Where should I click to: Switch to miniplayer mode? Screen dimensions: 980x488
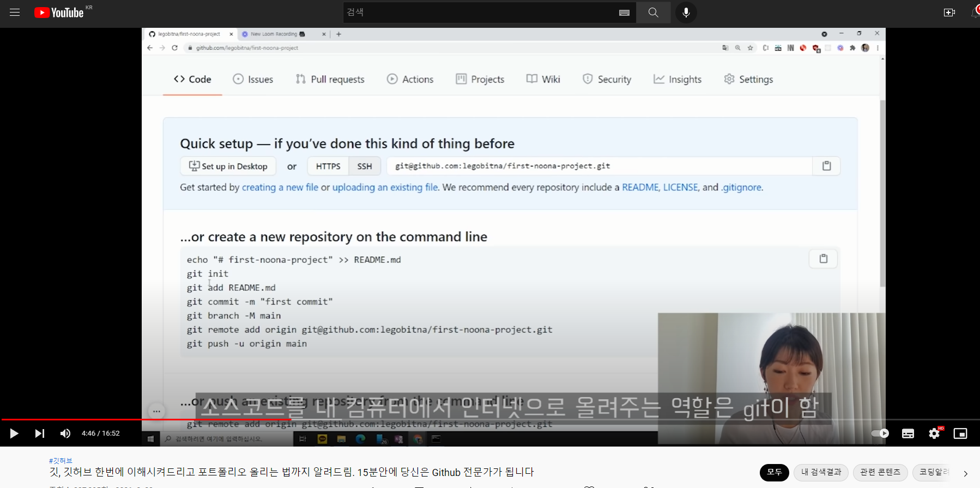tap(960, 433)
